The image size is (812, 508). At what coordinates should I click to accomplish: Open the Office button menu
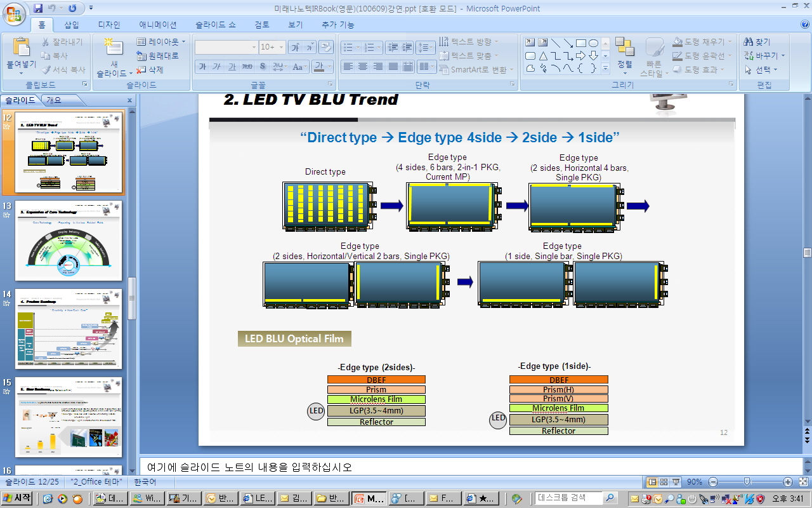pyautogui.click(x=15, y=13)
